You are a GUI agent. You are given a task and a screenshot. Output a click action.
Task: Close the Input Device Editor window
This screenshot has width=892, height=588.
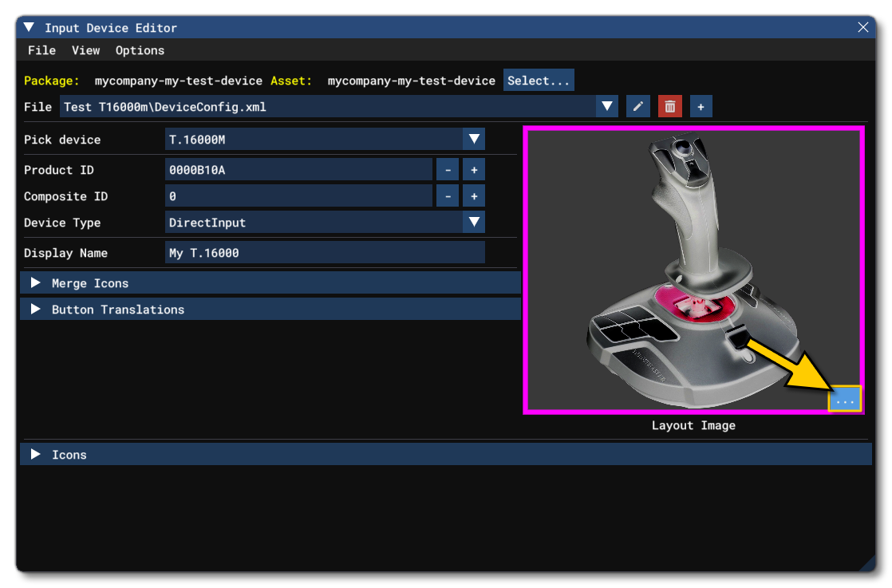[862, 27]
